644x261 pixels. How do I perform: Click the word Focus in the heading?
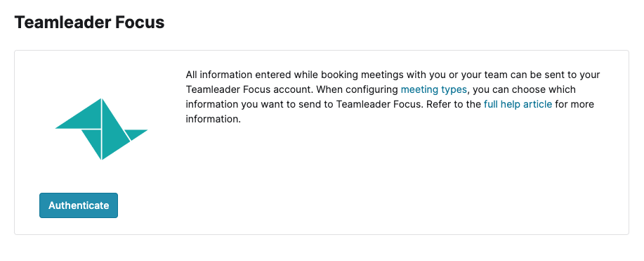tap(140, 23)
